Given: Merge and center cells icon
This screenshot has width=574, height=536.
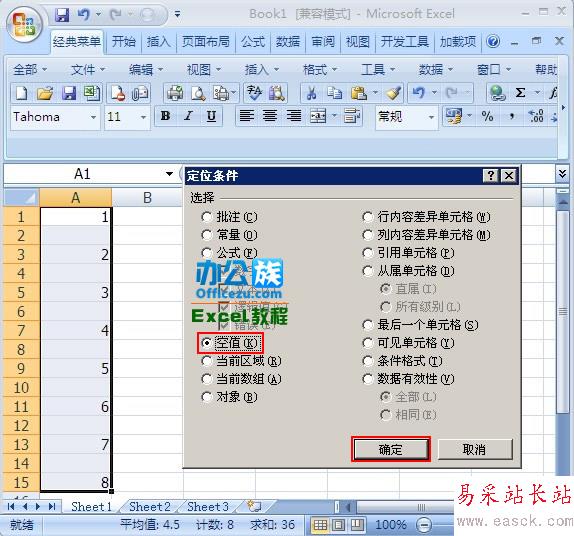Looking at the screenshot, I should pos(318,116).
